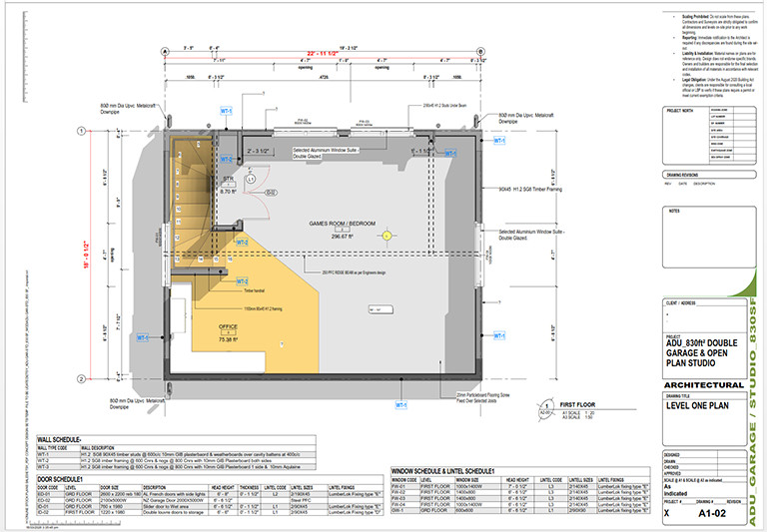Viewport: 767px width, 532px height.
Task: Select WT-3 row in wall schedule
Action: [x=176, y=467]
